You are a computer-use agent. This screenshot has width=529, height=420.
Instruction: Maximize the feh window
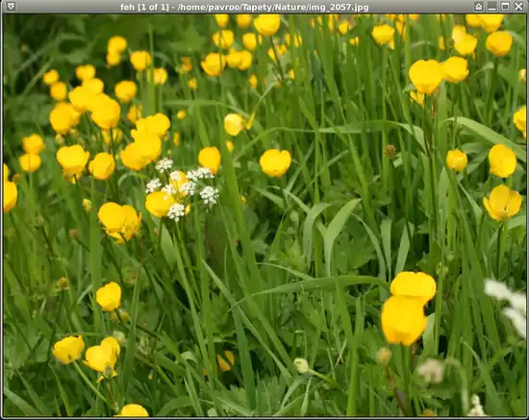click(x=505, y=7)
